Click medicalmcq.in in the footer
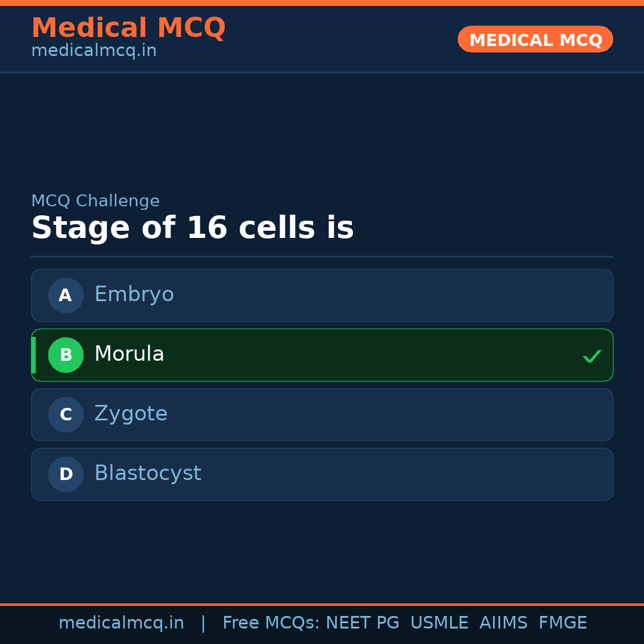This screenshot has width=644, height=644. pyautogui.click(x=121, y=622)
